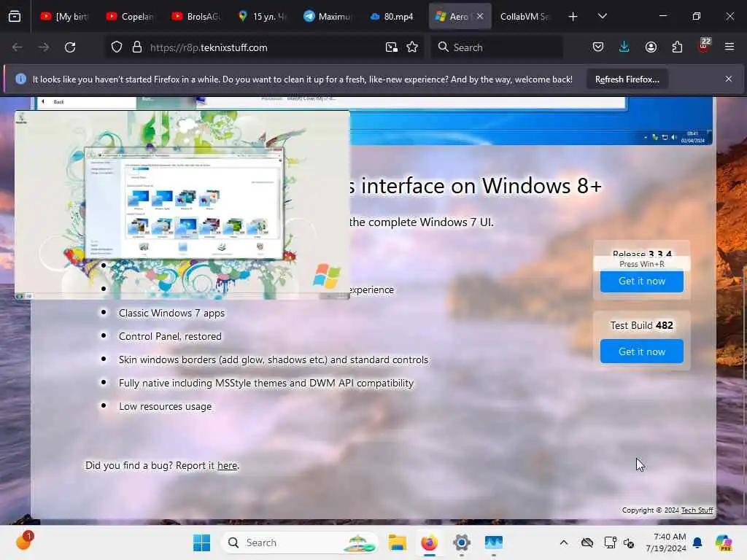The width and height of the screenshot is (747, 560).
Task: Click Firefox icon in taskbar
Action: pyautogui.click(x=429, y=542)
